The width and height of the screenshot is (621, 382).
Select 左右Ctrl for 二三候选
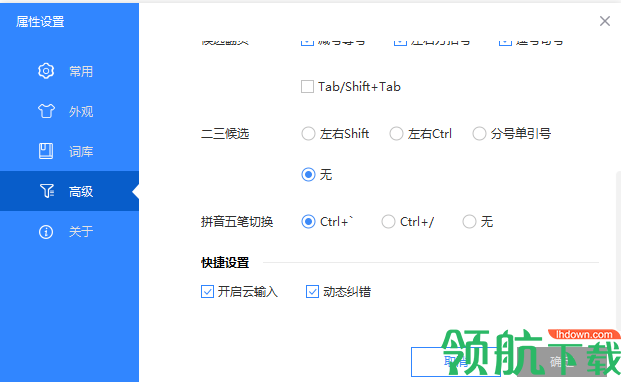pyautogui.click(x=396, y=134)
